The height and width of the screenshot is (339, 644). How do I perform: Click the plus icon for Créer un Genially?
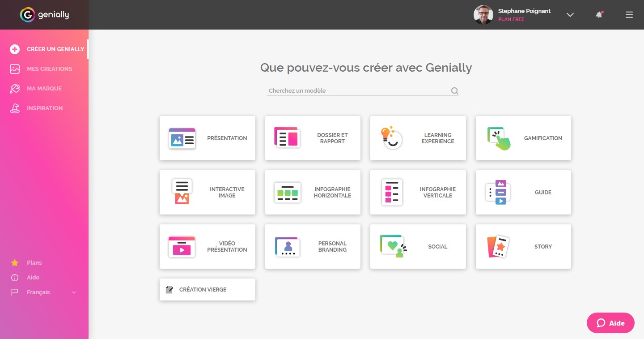pyautogui.click(x=15, y=49)
